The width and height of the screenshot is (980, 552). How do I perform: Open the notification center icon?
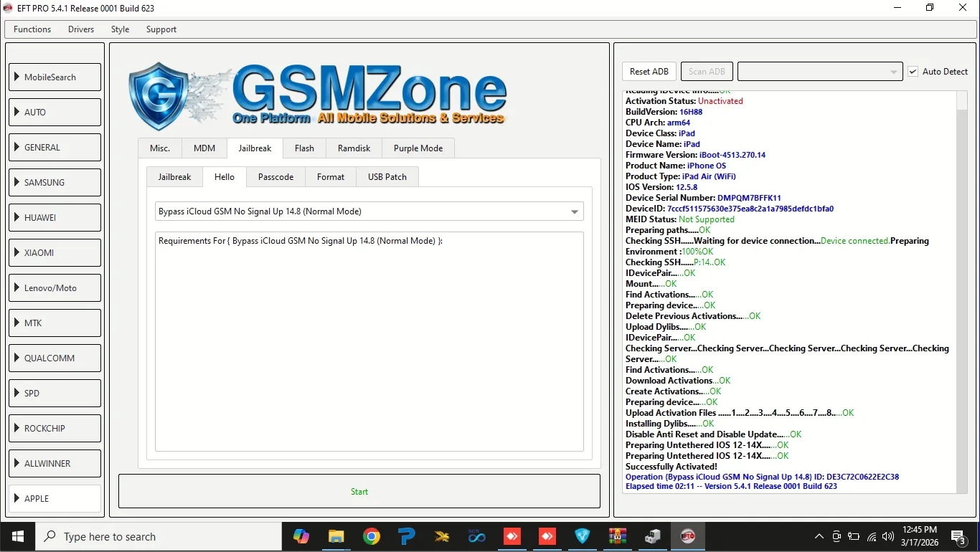pos(958,536)
